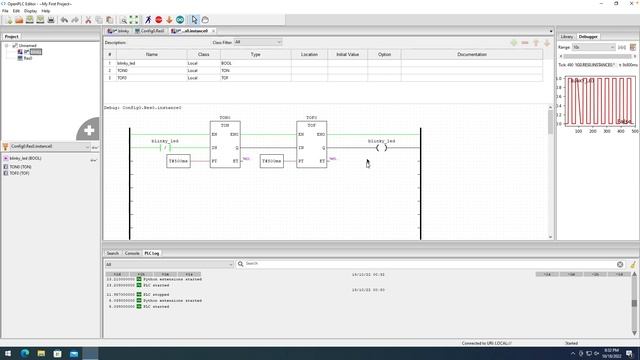Click the Save project toolbar icon
Screen dimensions: 640x360
pyautogui.click(x=29, y=20)
